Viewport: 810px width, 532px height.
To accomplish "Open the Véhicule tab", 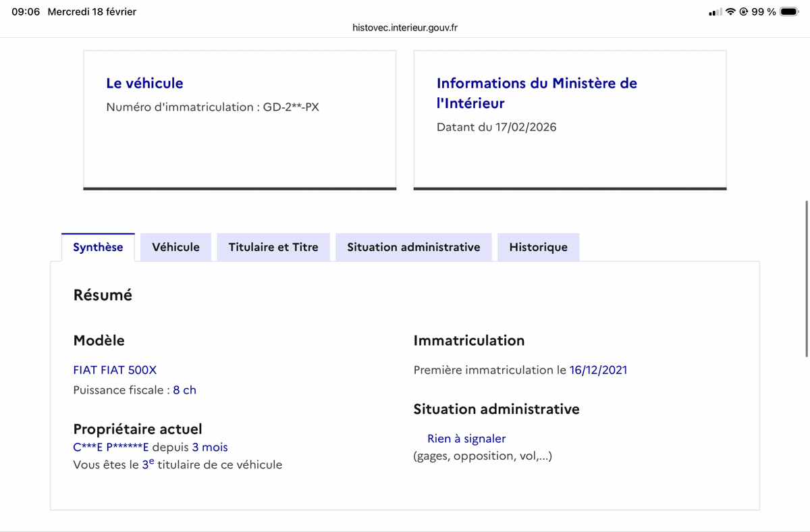I will [x=175, y=247].
